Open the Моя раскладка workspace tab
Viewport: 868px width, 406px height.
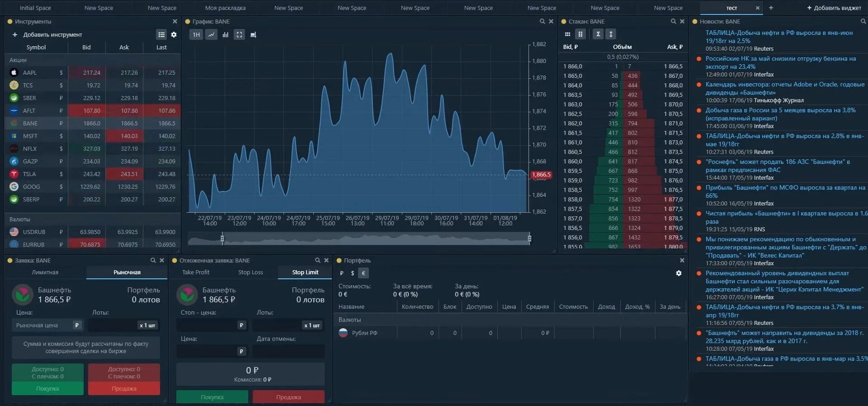[x=225, y=8]
